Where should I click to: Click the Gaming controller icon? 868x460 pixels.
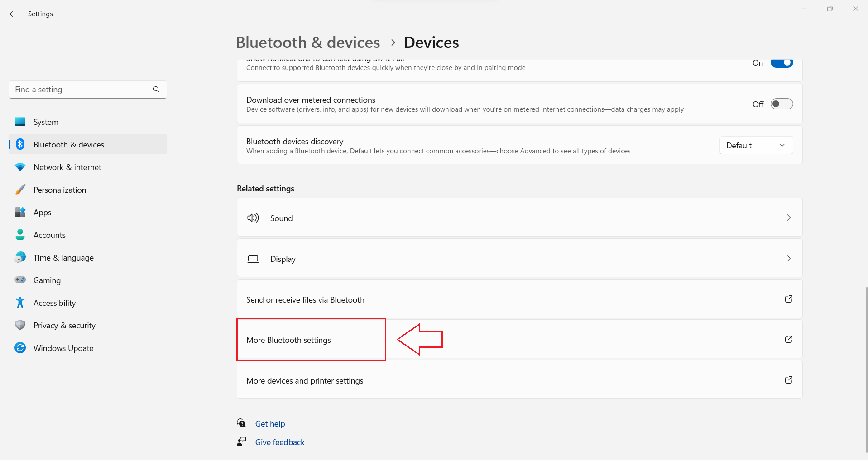pyautogui.click(x=20, y=280)
